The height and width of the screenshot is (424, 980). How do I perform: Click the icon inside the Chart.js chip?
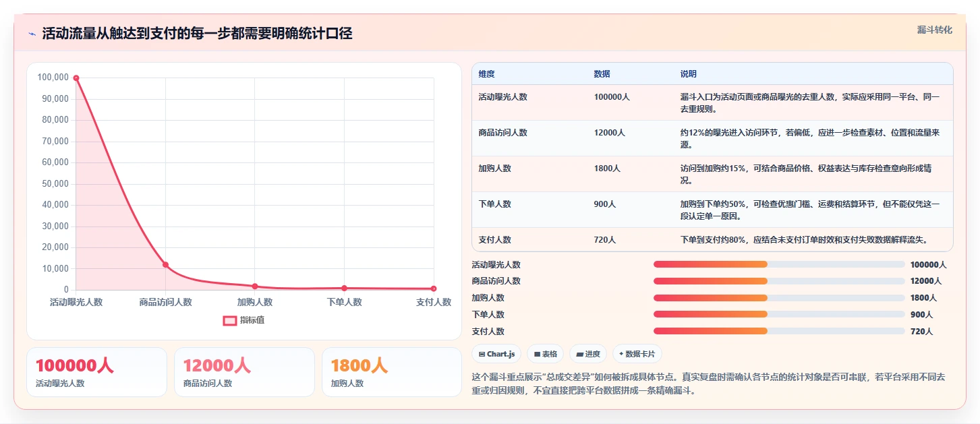[482, 354]
